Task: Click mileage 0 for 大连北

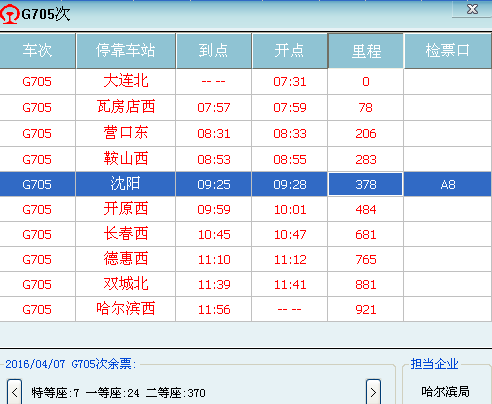Action: click(x=366, y=82)
